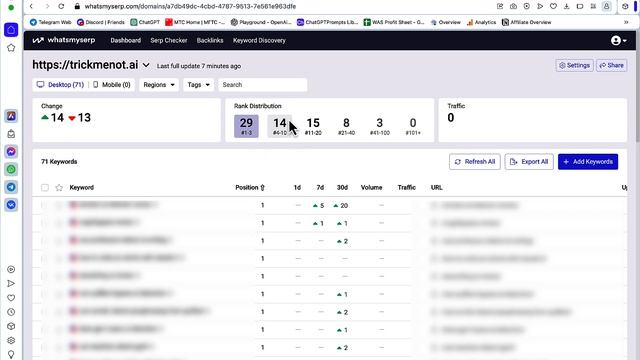Screen dimensions: 640x360
Task: Open the Playground - OpenAI bookmark
Action: [261, 22]
